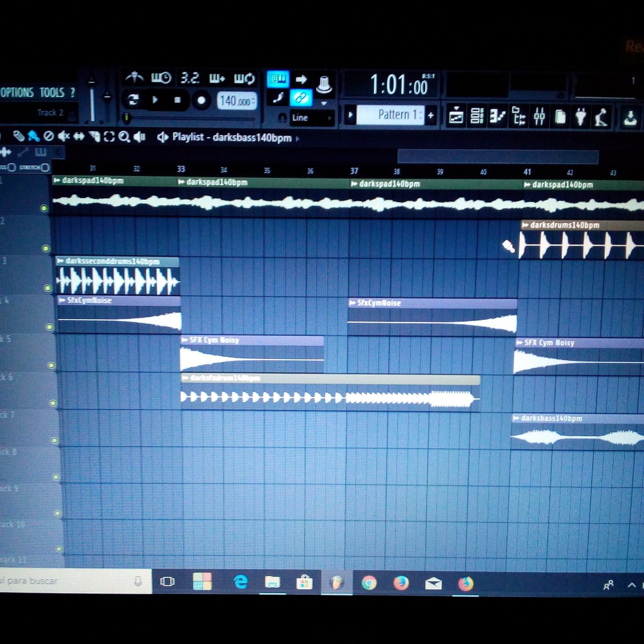
Task: Open the Pattern 1 selector
Action: tap(391, 115)
